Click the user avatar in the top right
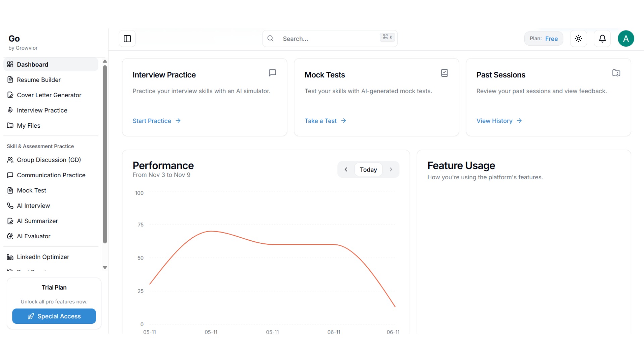The width and height of the screenshot is (644, 362). pos(626,38)
